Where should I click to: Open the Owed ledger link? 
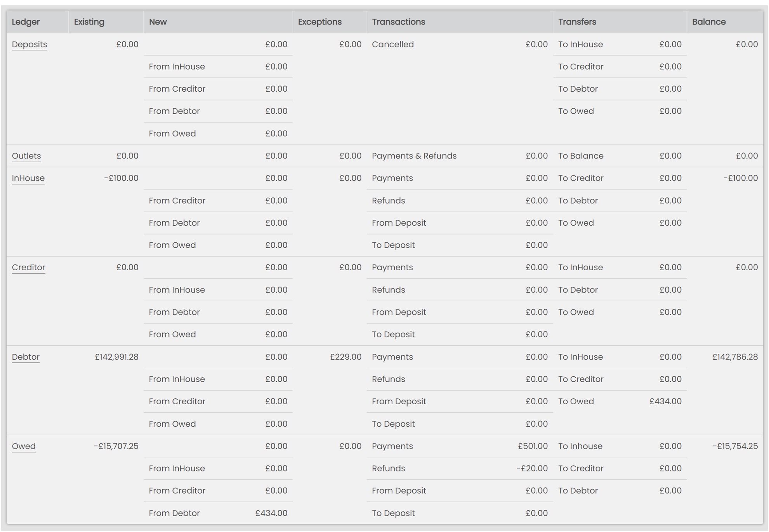(x=23, y=446)
